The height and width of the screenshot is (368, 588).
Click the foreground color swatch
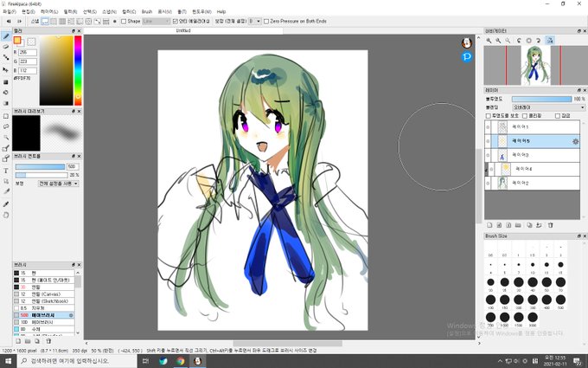click(x=17, y=40)
